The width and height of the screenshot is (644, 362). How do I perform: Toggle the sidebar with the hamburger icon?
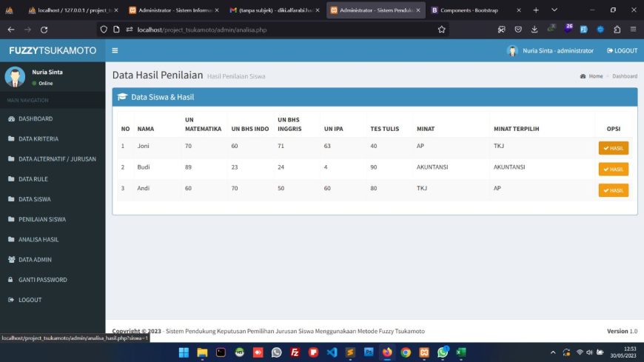click(x=115, y=50)
